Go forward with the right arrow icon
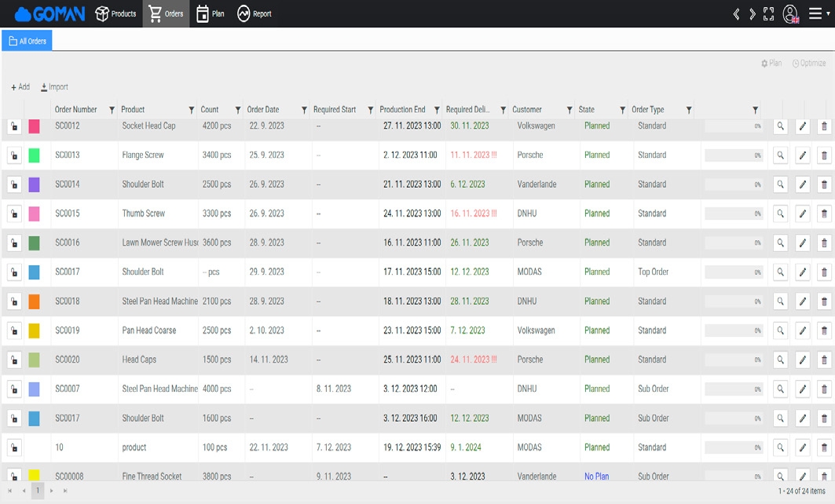The width and height of the screenshot is (835, 504). tap(752, 14)
